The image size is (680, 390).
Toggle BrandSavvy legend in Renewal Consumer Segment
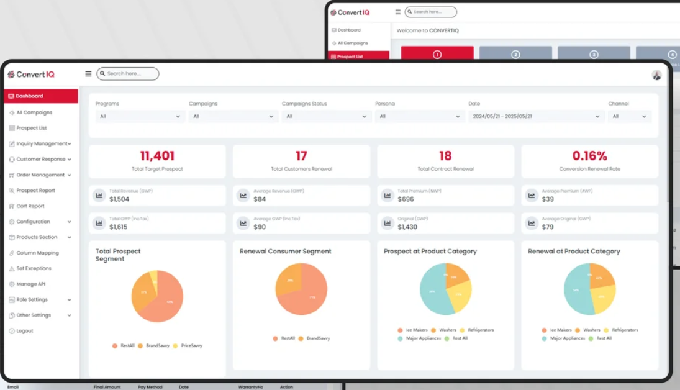click(x=314, y=338)
